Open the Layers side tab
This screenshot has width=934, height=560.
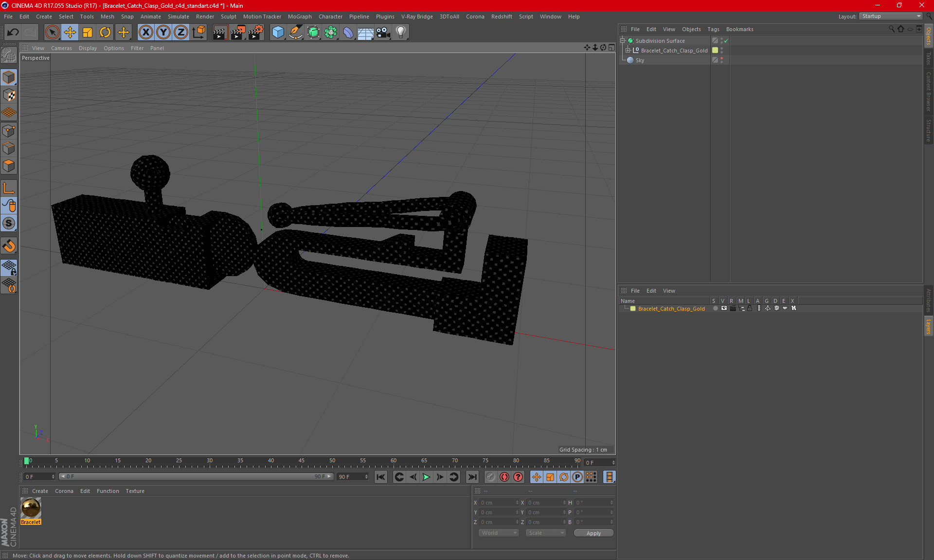point(928,326)
